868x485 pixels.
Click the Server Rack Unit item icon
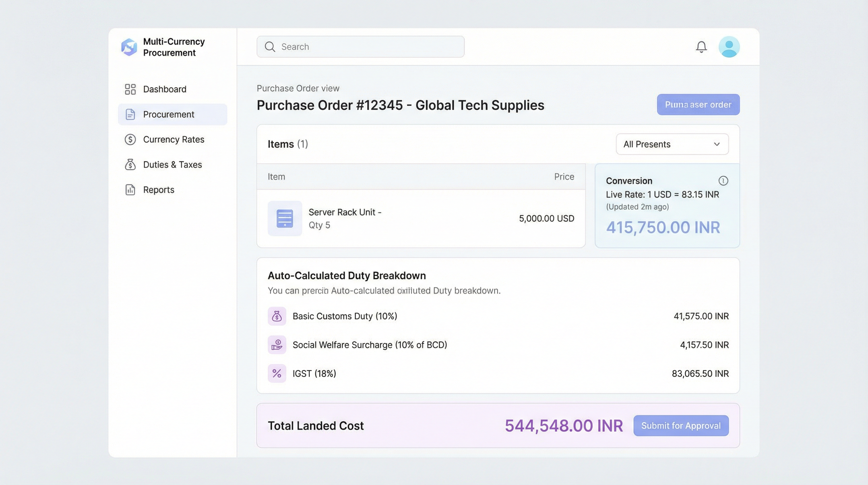coord(284,219)
